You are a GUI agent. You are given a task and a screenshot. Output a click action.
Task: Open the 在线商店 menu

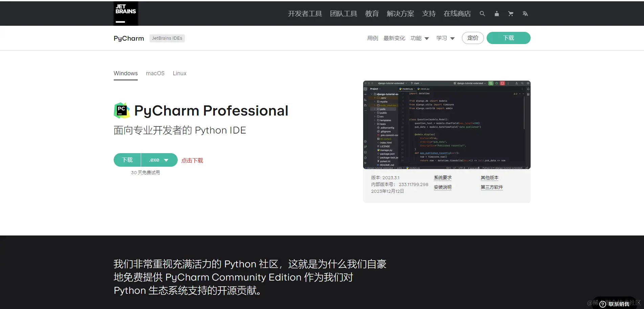pos(457,14)
